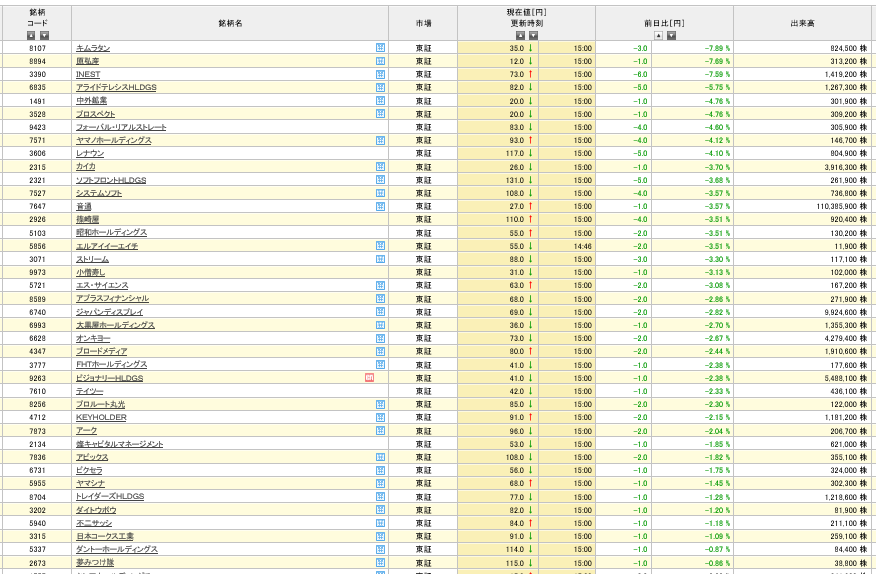Click the blue grid icon in アーク row
The width and height of the screenshot is (876, 574).
pyautogui.click(x=380, y=430)
